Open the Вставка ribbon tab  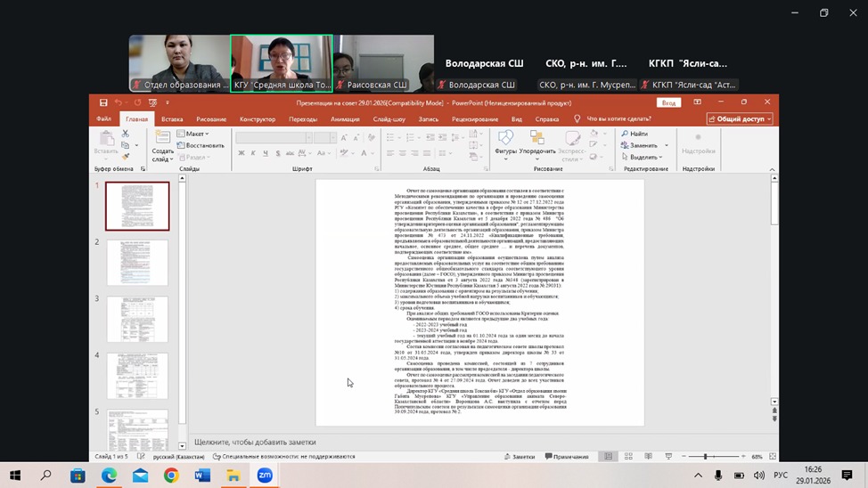(172, 118)
